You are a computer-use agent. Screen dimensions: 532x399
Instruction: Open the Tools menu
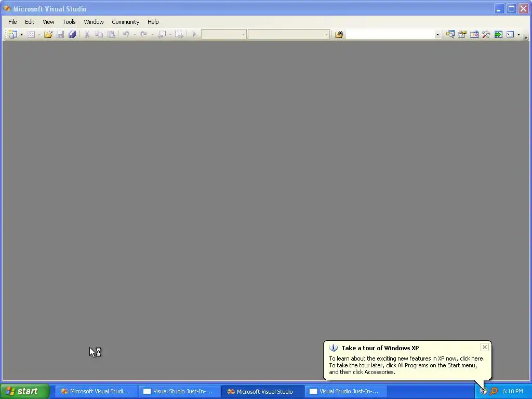point(69,22)
